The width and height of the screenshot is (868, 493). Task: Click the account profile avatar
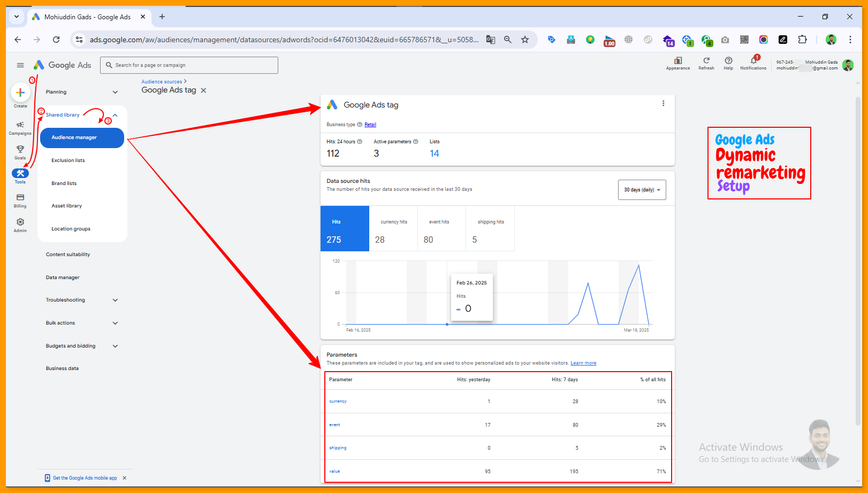tap(848, 65)
